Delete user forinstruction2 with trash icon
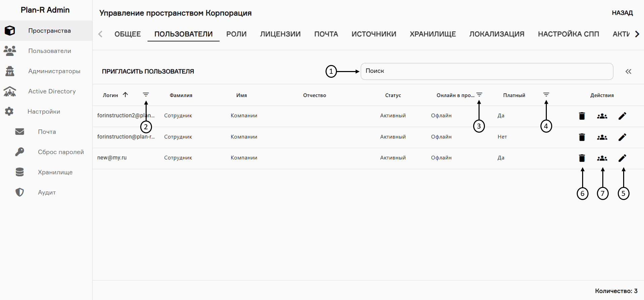 582,116
